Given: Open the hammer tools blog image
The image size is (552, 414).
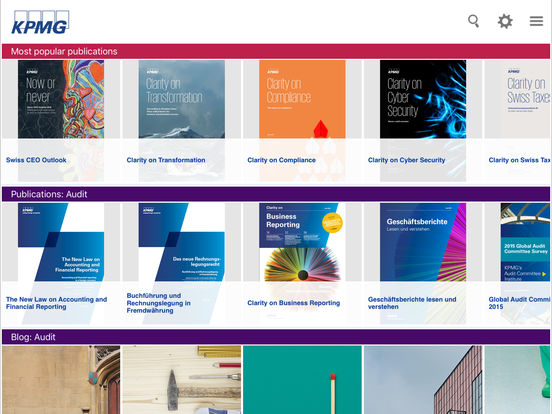Looking at the screenshot, I should (x=182, y=380).
